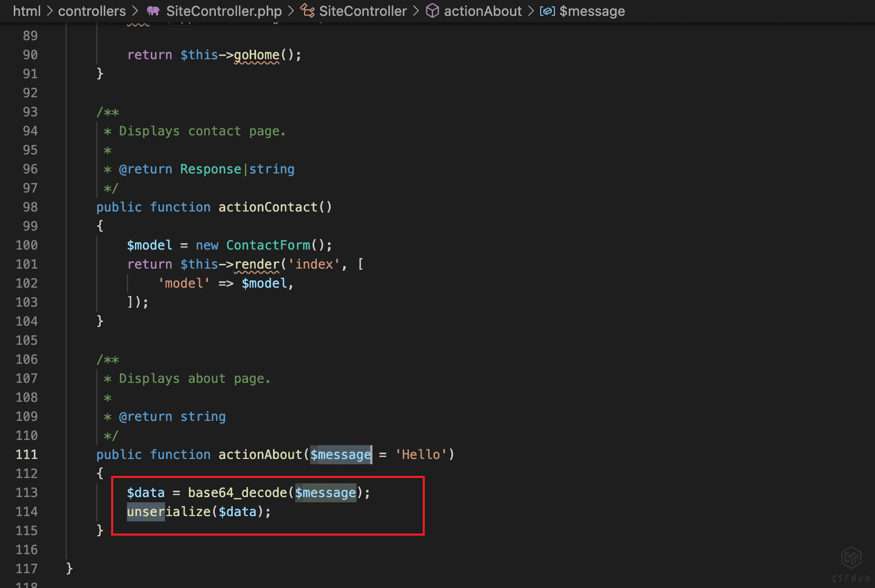Click the ContactForm class name
The height and width of the screenshot is (588, 875).
coord(268,245)
